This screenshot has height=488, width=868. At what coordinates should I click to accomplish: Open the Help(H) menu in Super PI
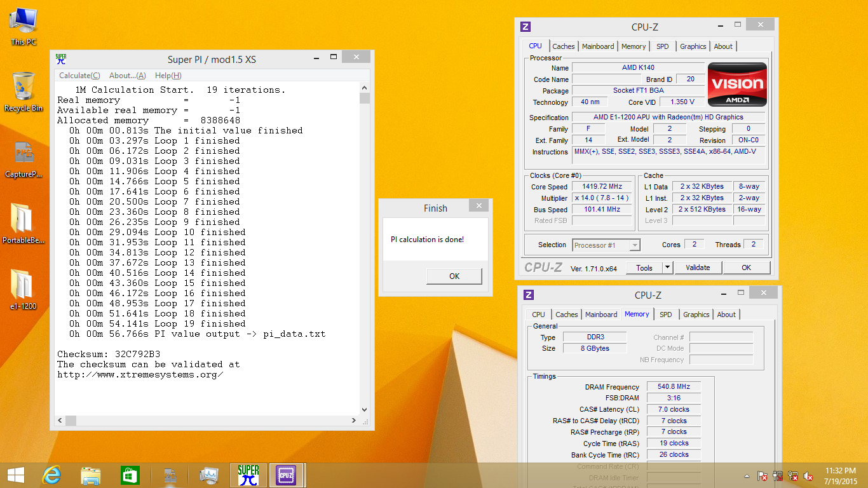point(168,75)
